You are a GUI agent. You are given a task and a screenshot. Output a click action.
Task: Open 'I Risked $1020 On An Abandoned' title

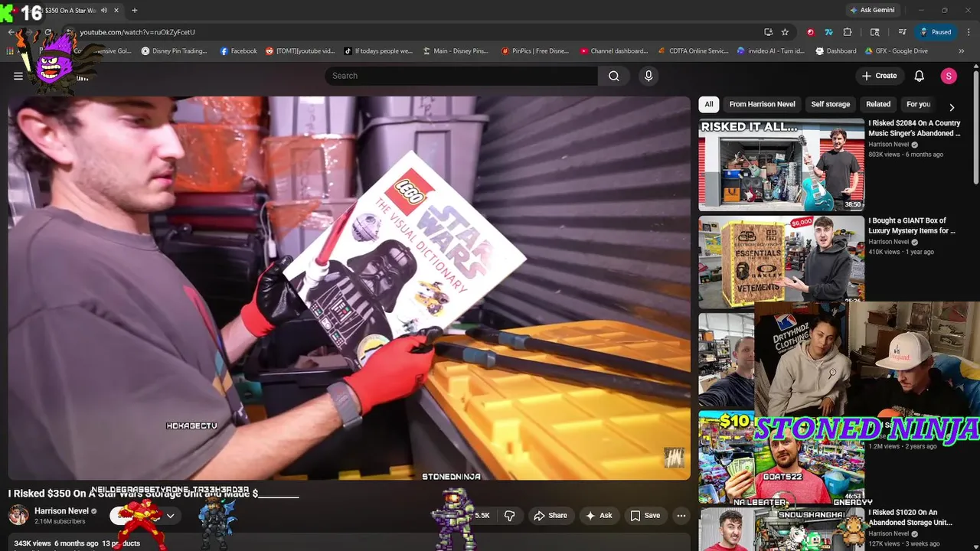pos(910,517)
